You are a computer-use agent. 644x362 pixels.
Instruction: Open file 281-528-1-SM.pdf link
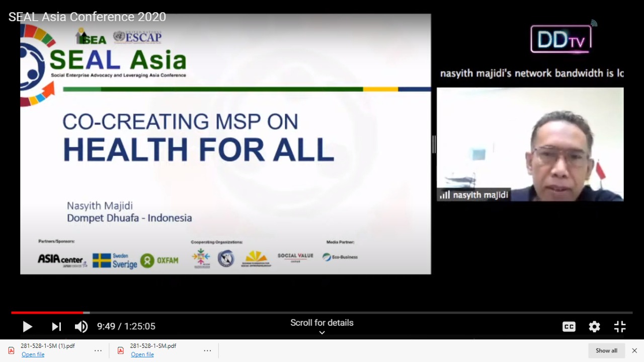pyautogui.click(x=142, y=354)
